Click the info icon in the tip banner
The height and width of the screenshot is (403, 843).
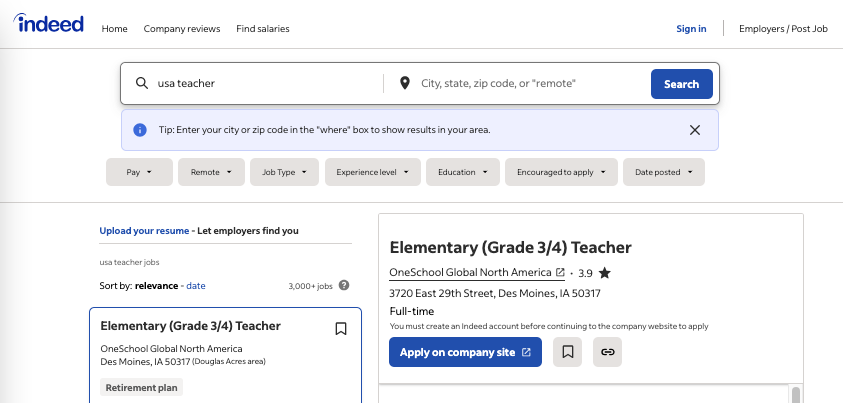point(140,130)
